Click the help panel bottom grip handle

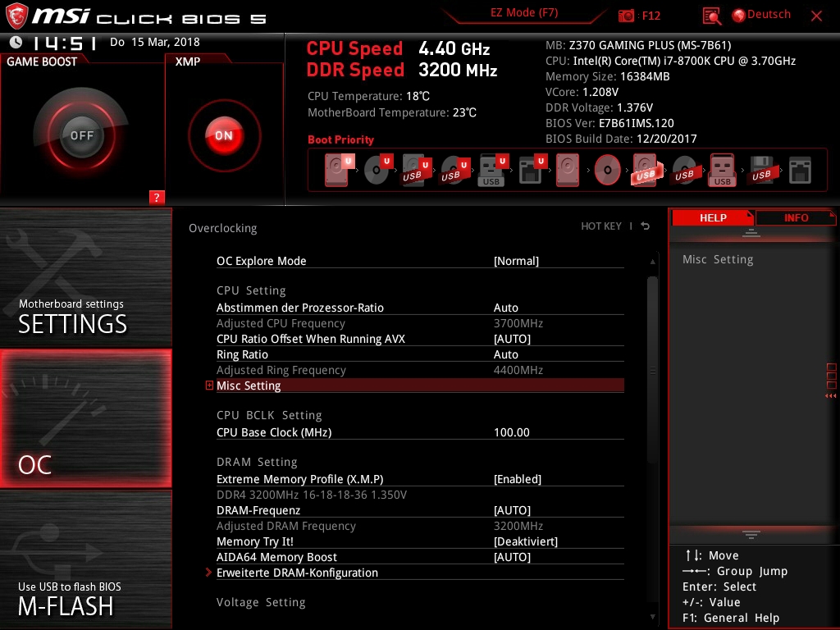pos(751,535)
